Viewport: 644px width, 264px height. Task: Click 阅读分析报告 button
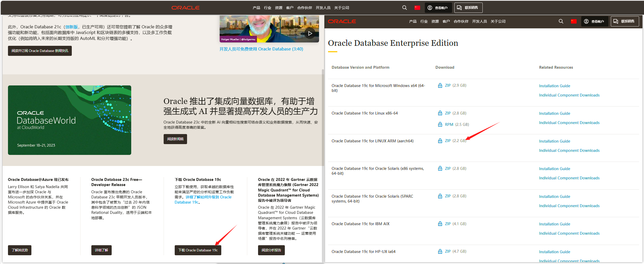(x=271, y=250)
